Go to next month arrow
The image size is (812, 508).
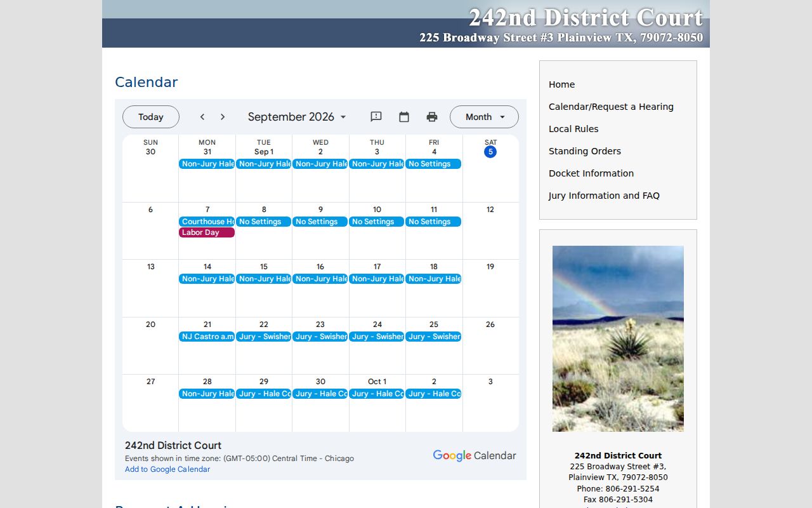(x=223, y=117)
